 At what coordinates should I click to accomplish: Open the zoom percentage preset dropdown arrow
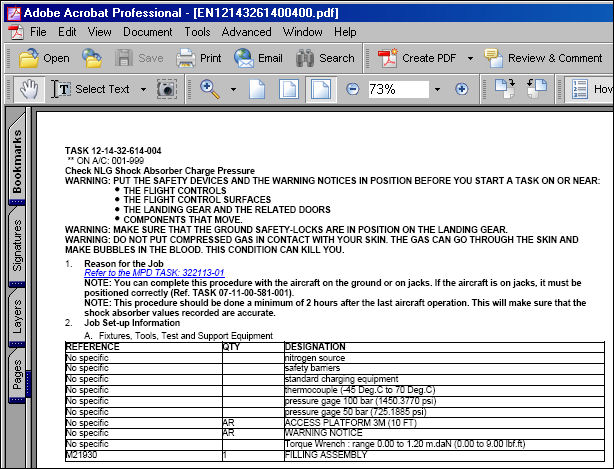point(437,90)
